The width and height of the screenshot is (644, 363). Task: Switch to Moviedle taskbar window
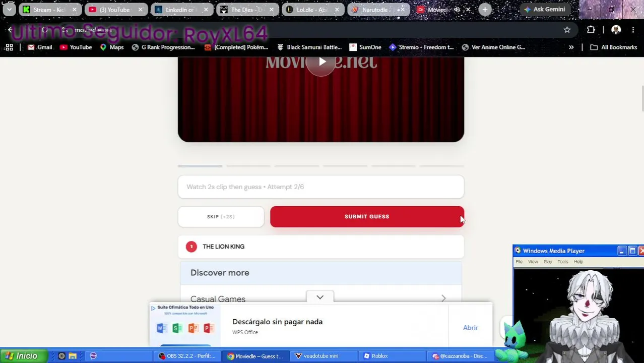[255, 356]
